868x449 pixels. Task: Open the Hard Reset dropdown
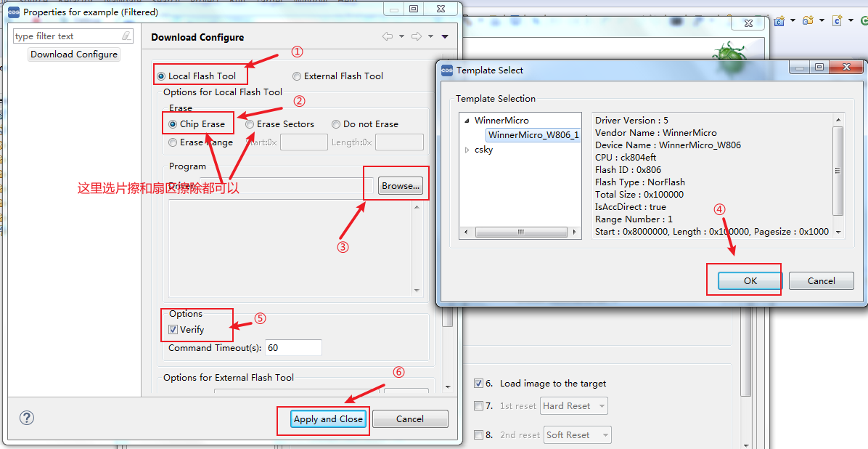(574, 406)
